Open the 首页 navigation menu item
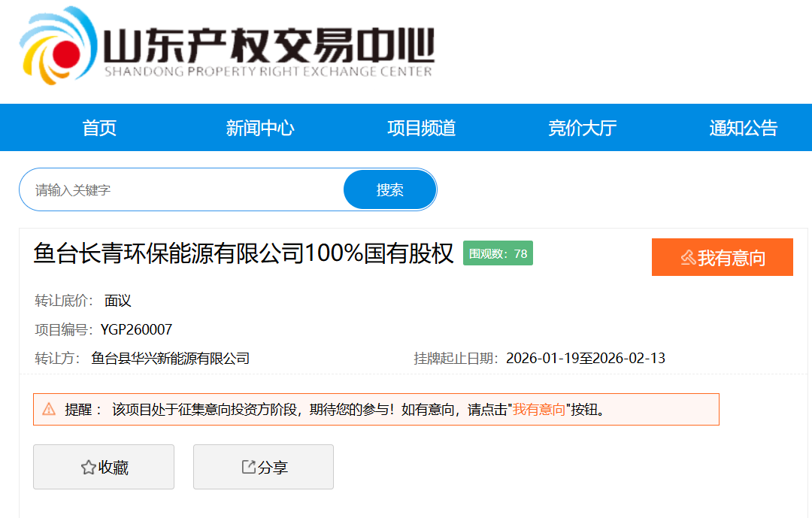The width and height of the screenshot is (812, 518). click(99, 128)
